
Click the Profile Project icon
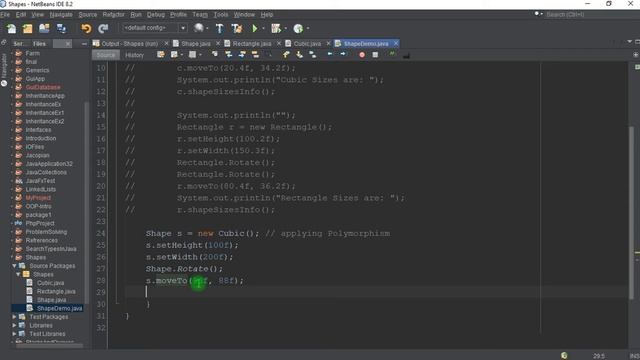pyautogui.click(x=298, y=28)
